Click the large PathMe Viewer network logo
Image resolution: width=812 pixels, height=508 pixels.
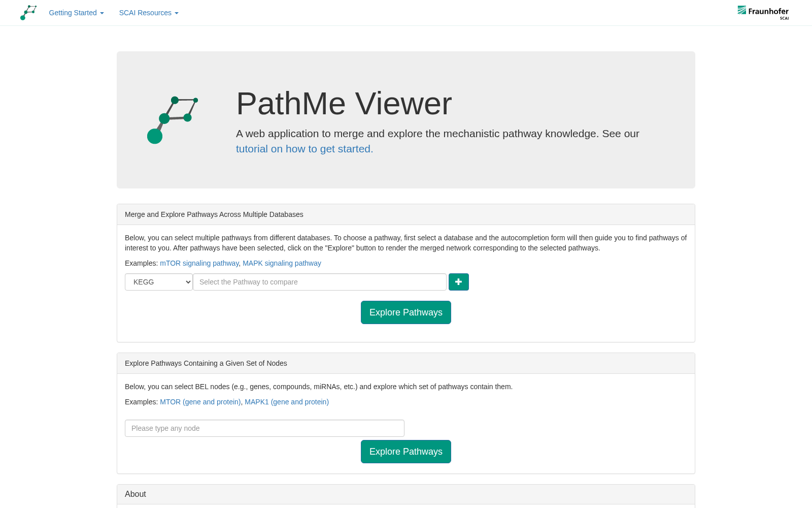pyautogui.click(x=173, y=120)
